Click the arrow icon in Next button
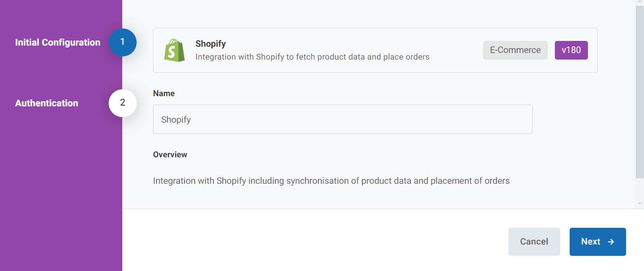Screen dimensions: 644x271 coord(611,242)
